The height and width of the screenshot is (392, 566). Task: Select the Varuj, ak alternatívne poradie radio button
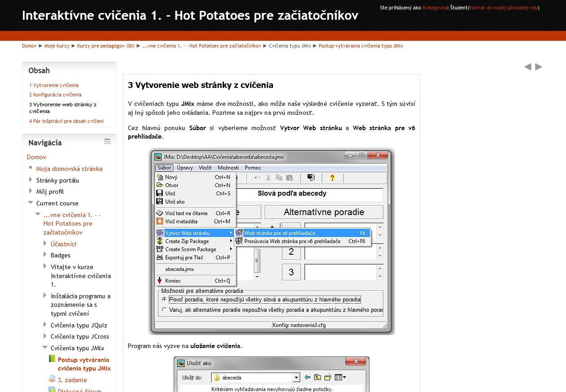pos(164,309)
